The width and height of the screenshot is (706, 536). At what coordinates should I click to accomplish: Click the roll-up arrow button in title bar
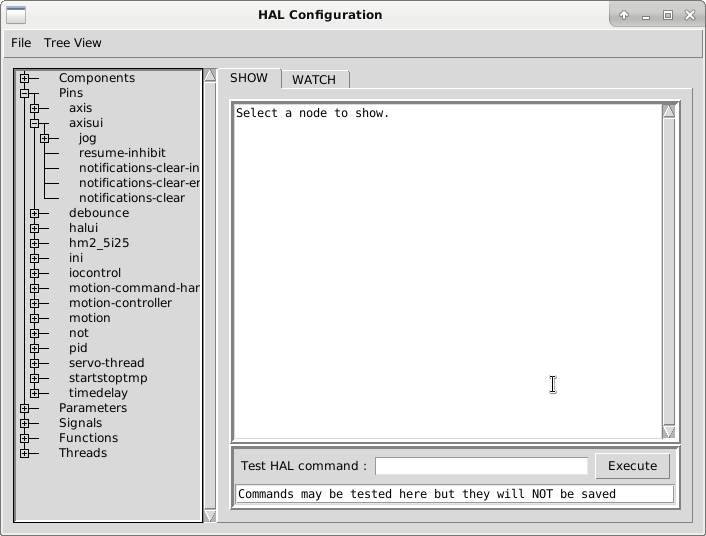(x=624, y=15)
